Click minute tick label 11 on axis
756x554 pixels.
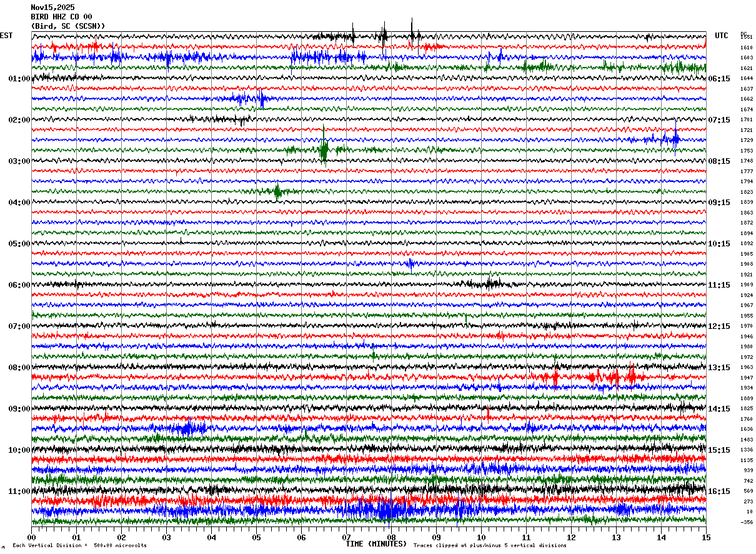[526, 537]
